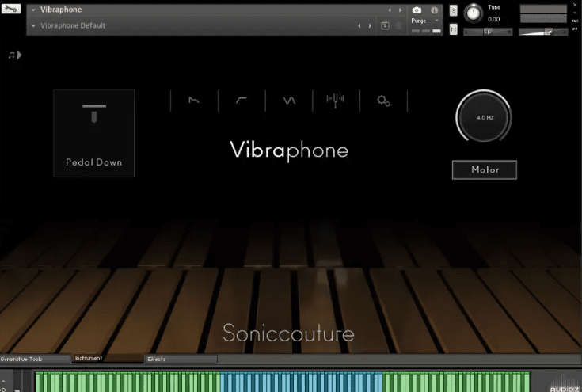Open the sine wave LFO icon
The height and width of the screenshot is (392, 582).
point(289,101)
